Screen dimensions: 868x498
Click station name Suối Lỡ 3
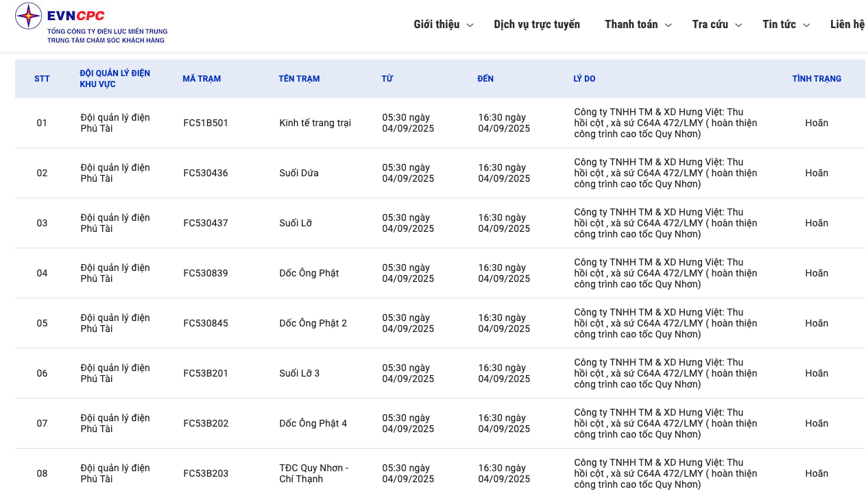point(300,373)
